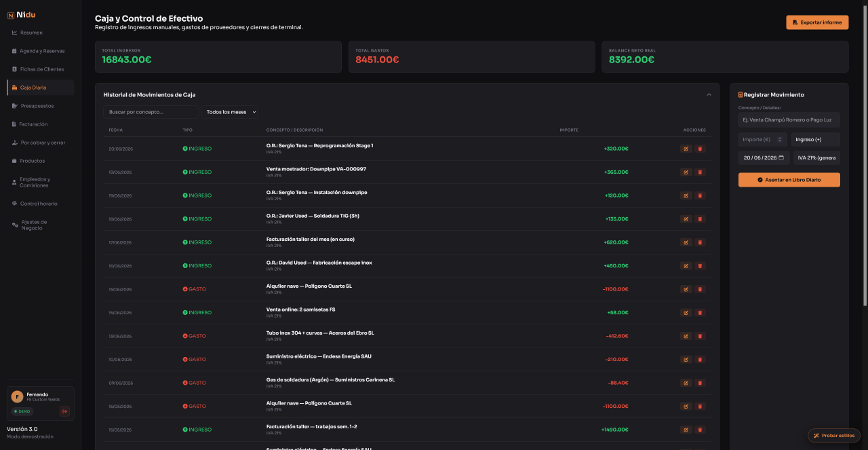
Task: Delete the 10/06 Suministro eléctrico Endesa expense
Action: (x=700, y=360)
